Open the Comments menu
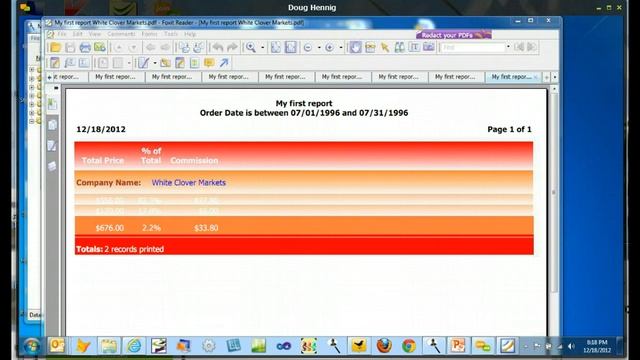Viewport: 640px width, 360px height. (x=121, y=34)
